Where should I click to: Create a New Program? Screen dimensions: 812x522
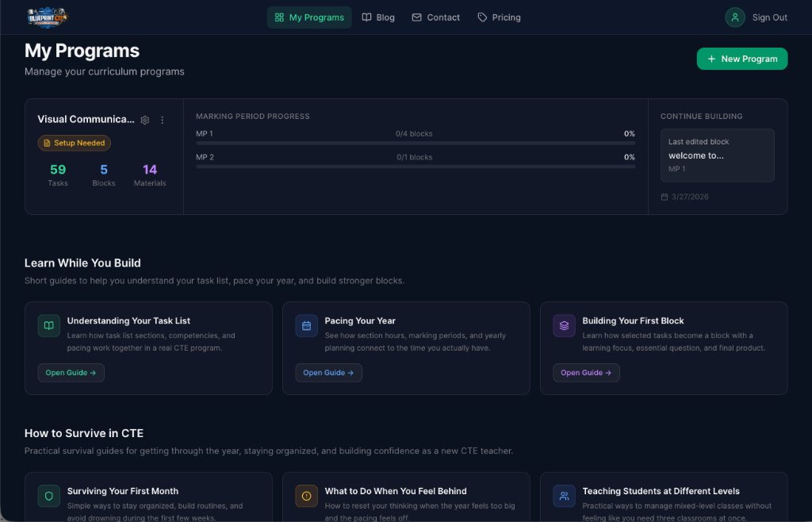click(x=742, y=59)
